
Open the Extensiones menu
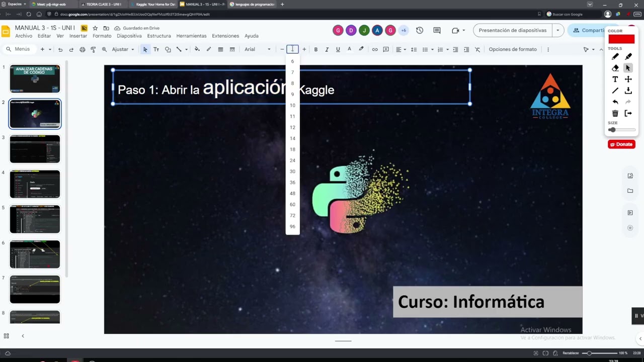[225, 36]
